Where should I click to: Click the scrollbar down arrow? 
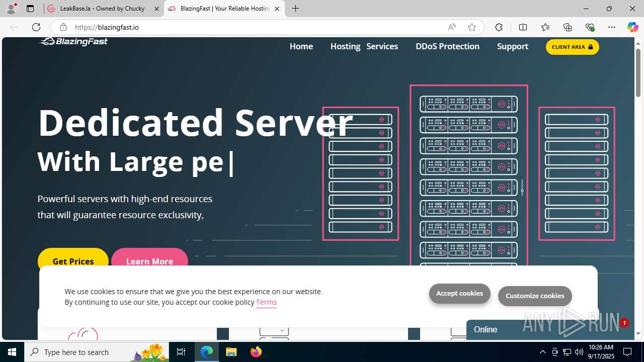click(638, 334)
